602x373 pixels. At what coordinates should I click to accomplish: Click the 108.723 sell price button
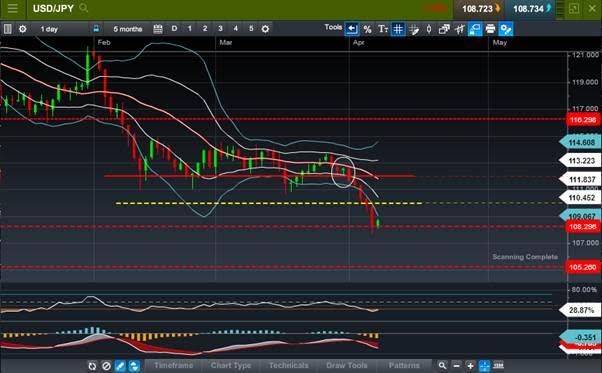[x=480, y=8]
